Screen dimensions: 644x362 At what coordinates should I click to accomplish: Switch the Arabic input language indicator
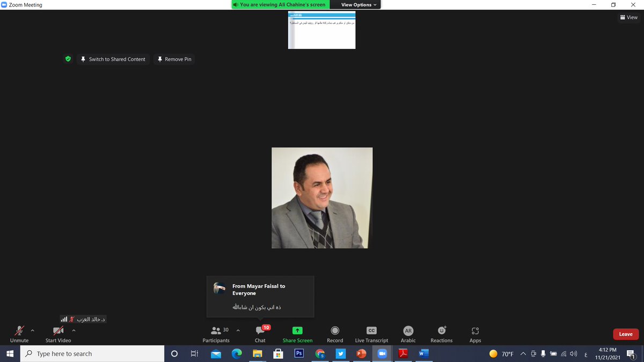coord(586,354)
